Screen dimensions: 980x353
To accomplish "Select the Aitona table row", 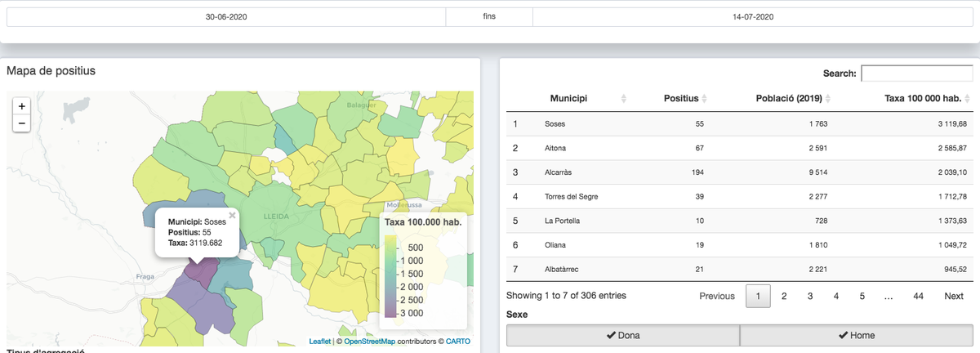I will (x=740, y=149).
